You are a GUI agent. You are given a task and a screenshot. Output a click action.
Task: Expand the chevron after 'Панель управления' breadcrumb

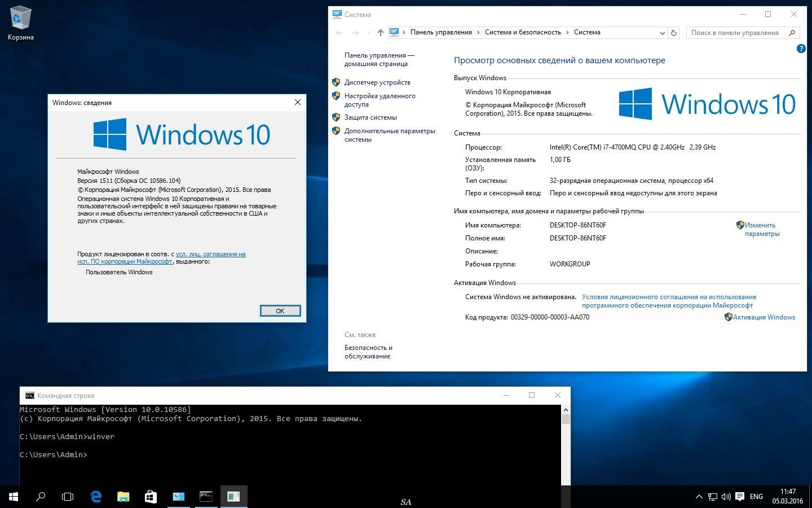click(x=479, y=32)
